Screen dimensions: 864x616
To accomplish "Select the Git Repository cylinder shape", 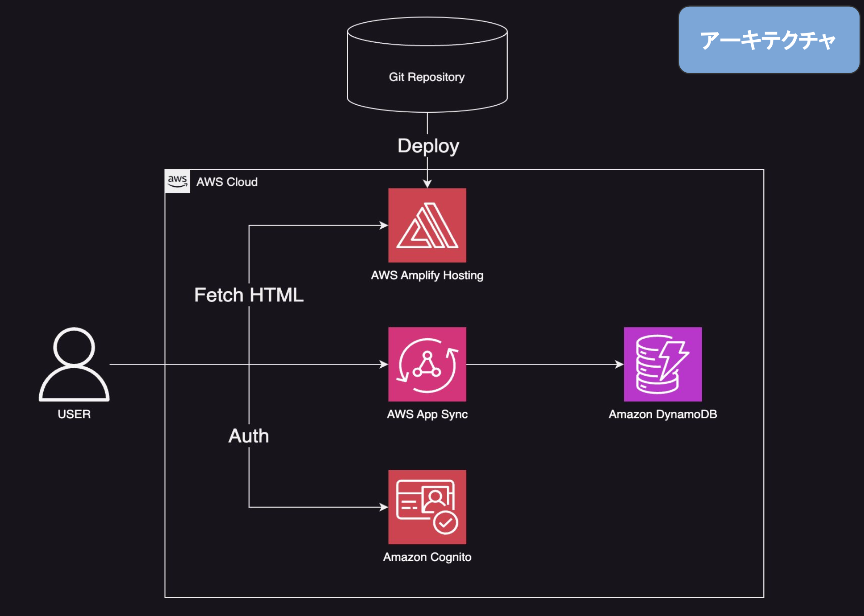I will [x=427, y=65].
